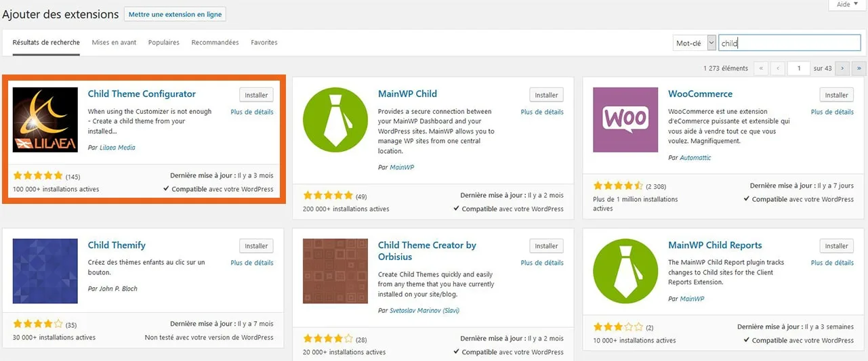Viewport: 868px width, 361px height.
Task: Open Plus de détails for Child Theme Creator
Action: click(x=542, y=263)
